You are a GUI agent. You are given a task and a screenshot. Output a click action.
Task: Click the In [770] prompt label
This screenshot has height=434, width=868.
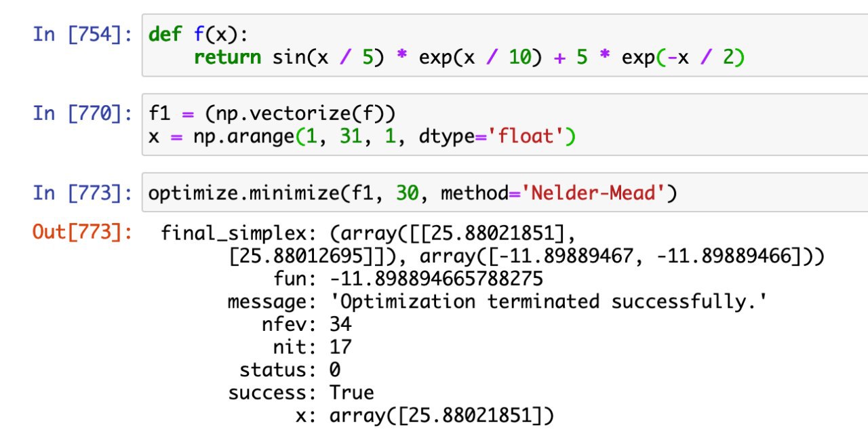tap(82, 113)
